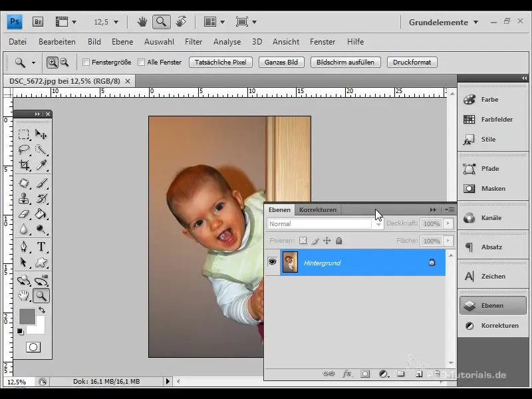
Task: Select the DSC_5672.jpg document tab
Action: click(65, 81)
